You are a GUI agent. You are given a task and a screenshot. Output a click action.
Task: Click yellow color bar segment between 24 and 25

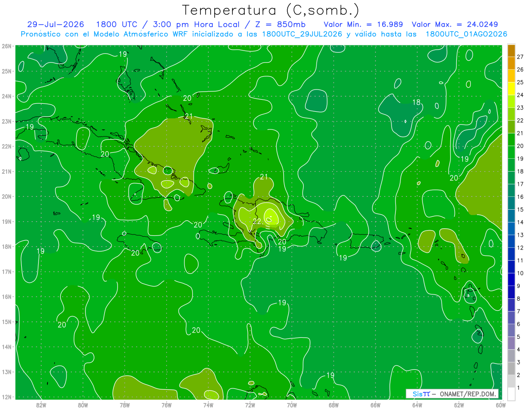click(x=511, y=89)
